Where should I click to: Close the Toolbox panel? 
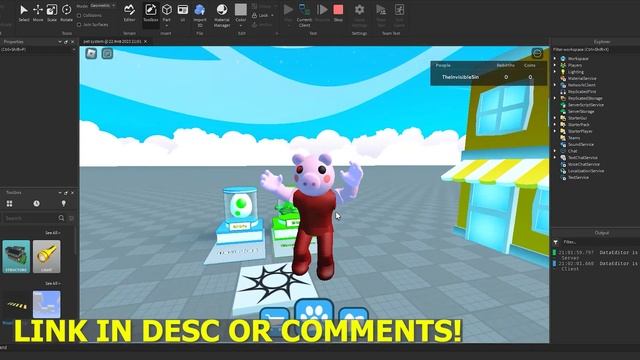point(73,193)
